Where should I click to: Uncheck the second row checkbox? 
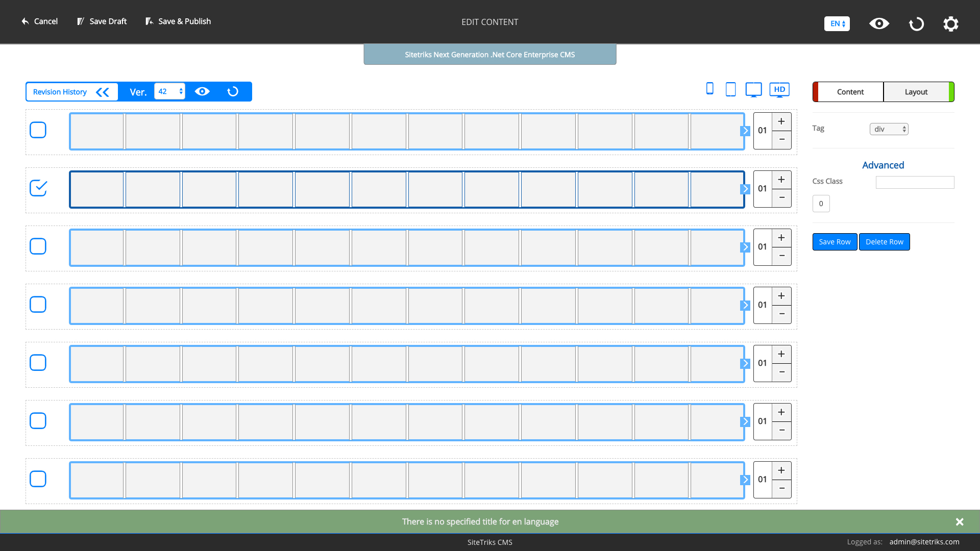(38, 188)
